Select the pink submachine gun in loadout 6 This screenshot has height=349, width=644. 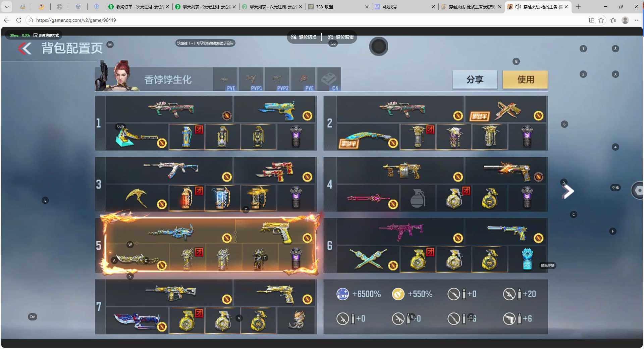click(401, 232)
